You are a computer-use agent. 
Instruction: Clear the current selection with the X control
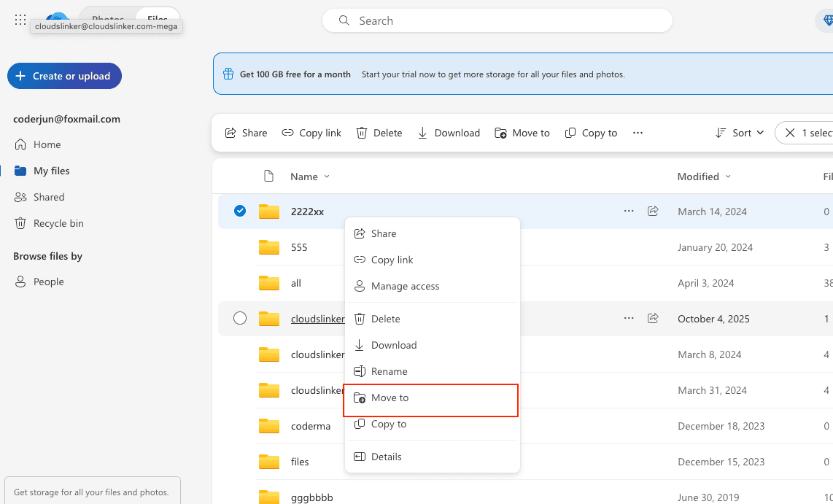791,132
